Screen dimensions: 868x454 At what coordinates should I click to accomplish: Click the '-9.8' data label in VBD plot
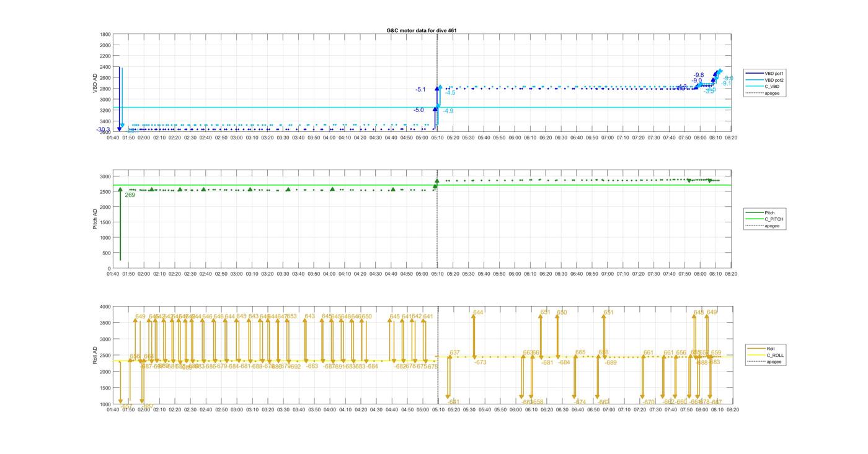699,75
